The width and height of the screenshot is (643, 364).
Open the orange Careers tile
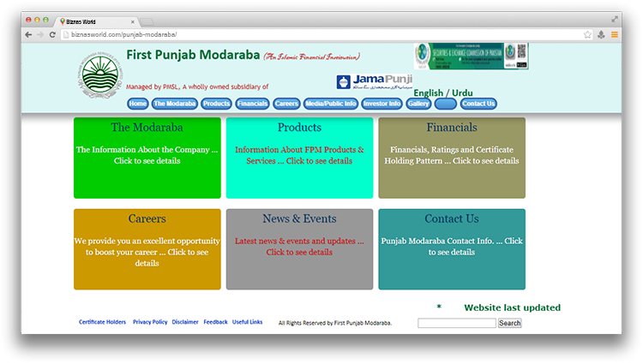coord(147,249)
